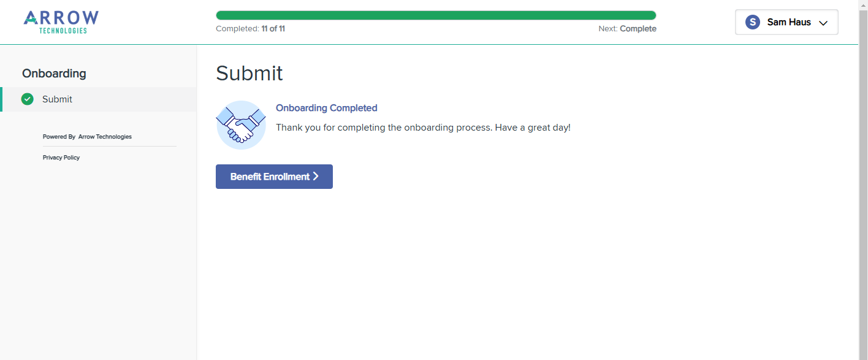Click the Completed 11 of 11 label
This screenshot has height=360, width=868.
250,28
